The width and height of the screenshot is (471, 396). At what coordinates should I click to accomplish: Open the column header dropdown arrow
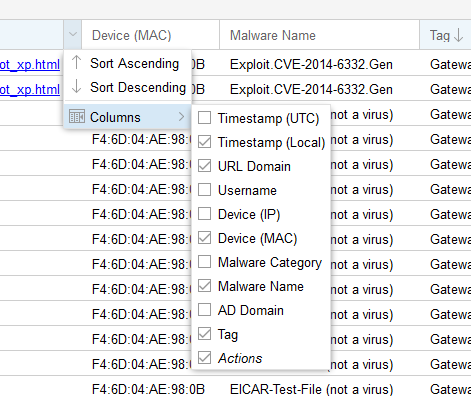click(x=73, y=35)
